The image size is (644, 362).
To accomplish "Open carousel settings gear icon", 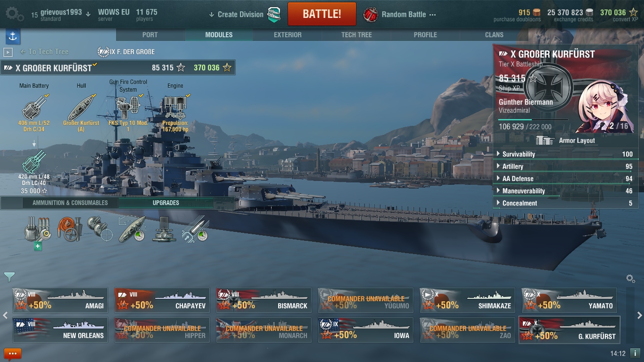I will tap(630, 279).
